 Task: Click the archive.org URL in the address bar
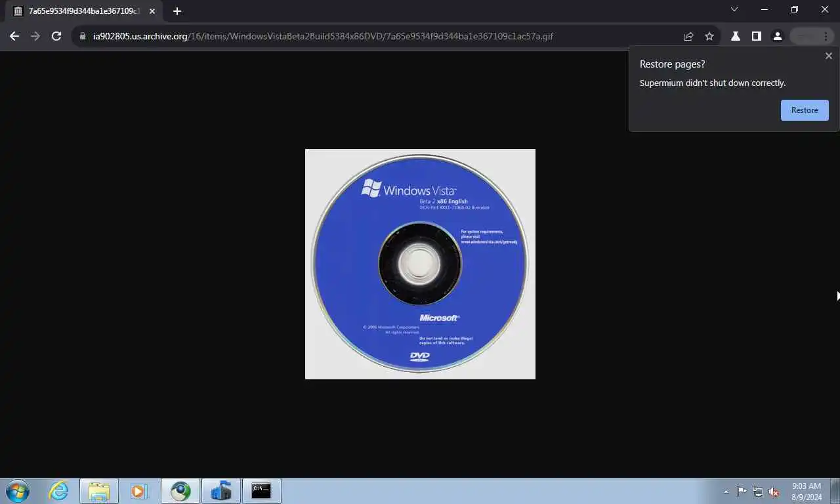(323, 36)
